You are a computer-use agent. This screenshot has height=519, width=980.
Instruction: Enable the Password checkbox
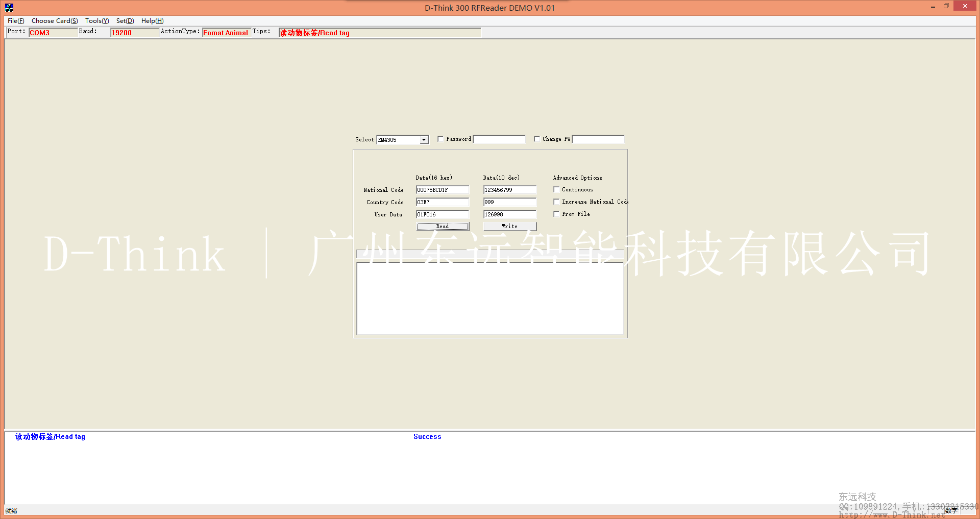[440, 139]
